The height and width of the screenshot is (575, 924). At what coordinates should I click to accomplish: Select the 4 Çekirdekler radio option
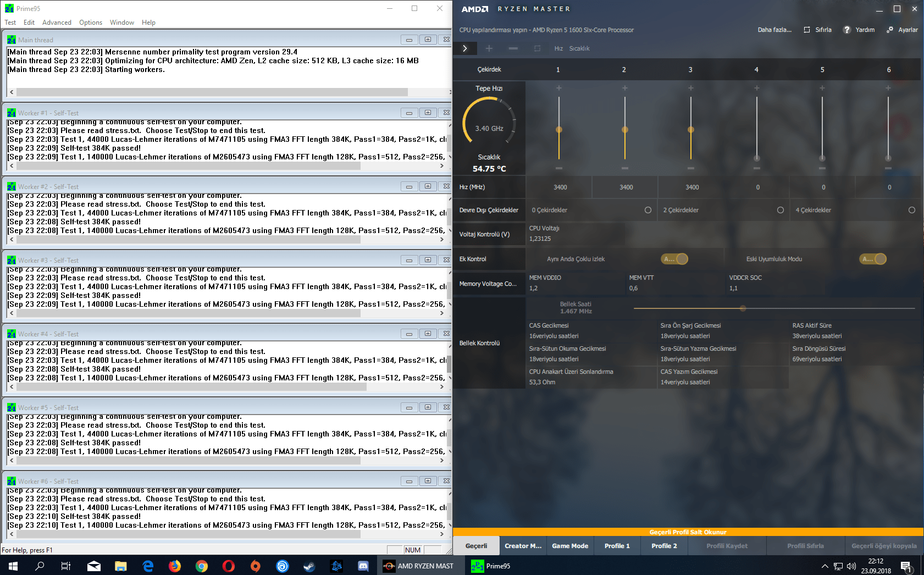click(912, 210)
